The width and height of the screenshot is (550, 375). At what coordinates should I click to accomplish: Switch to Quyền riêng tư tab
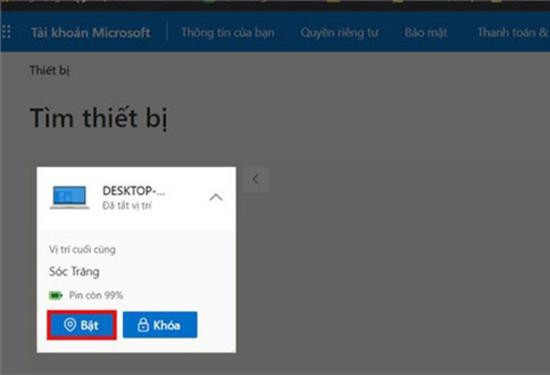pyautogui.click(x=339, y=33)
